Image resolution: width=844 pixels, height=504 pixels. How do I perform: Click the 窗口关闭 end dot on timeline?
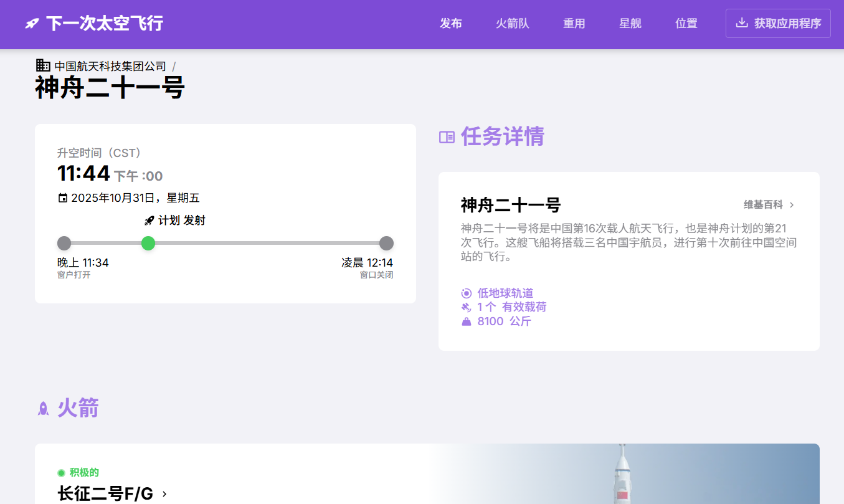386,243
